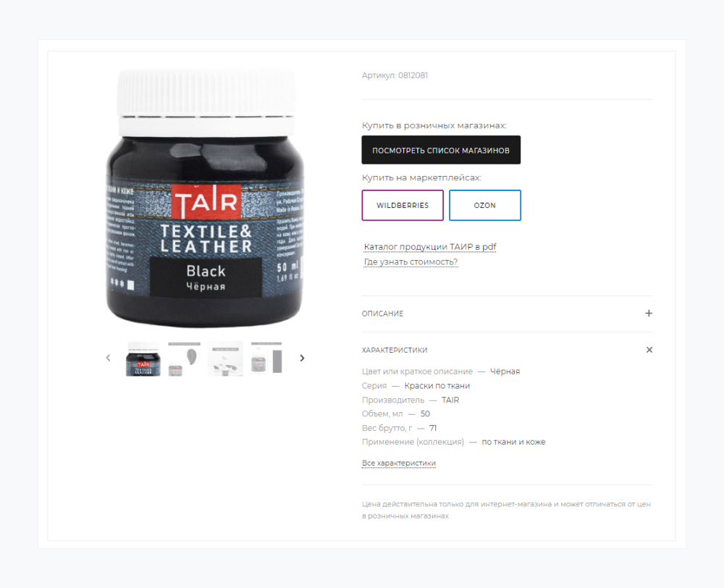Click the Краски по ткани series value

[437, 386]
